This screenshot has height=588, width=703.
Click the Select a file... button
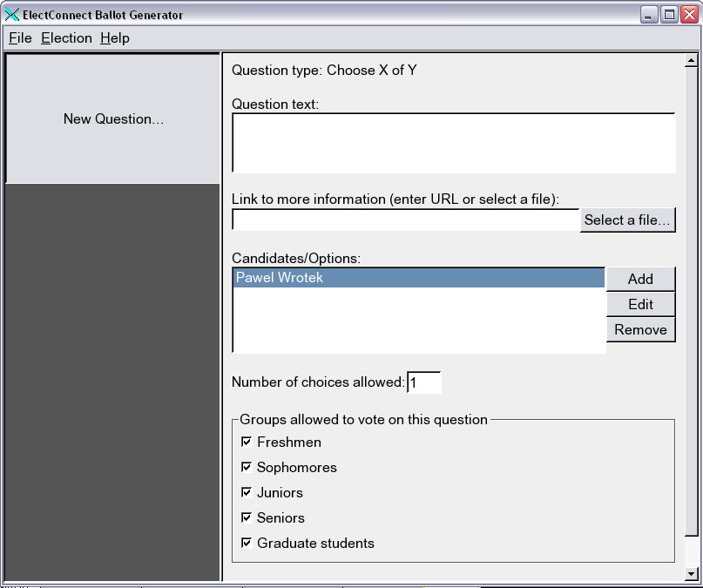pos(627,220)
